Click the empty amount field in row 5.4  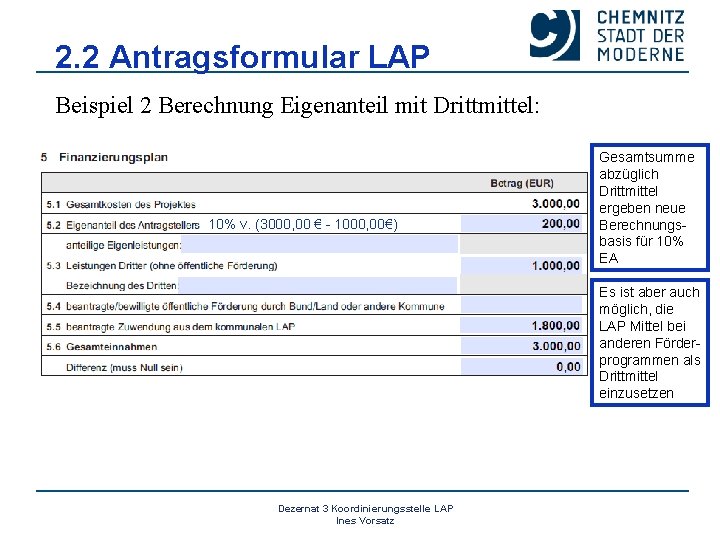coord(522,305)
